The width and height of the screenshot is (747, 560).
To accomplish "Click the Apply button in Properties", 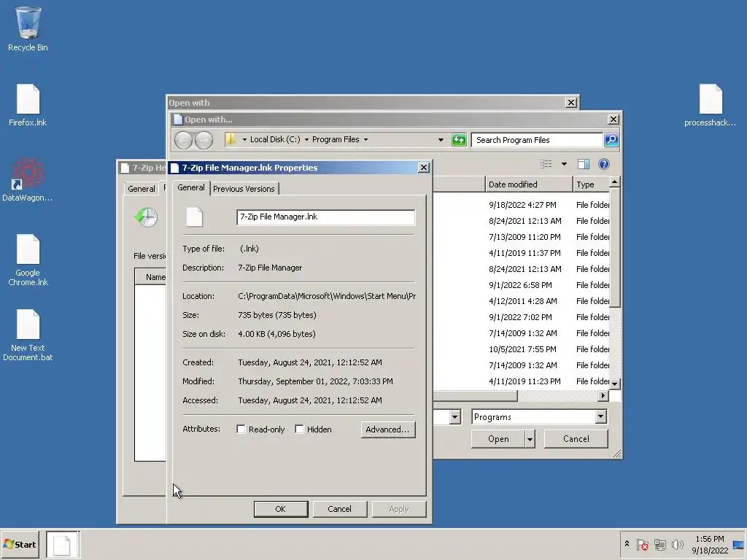I will pyautogui.click(x=399, y=509).
